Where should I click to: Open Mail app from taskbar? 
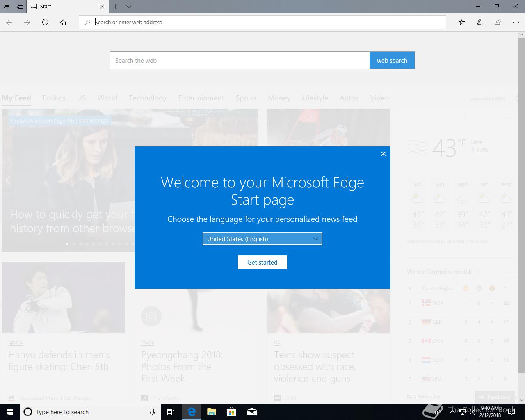(252, 412)
